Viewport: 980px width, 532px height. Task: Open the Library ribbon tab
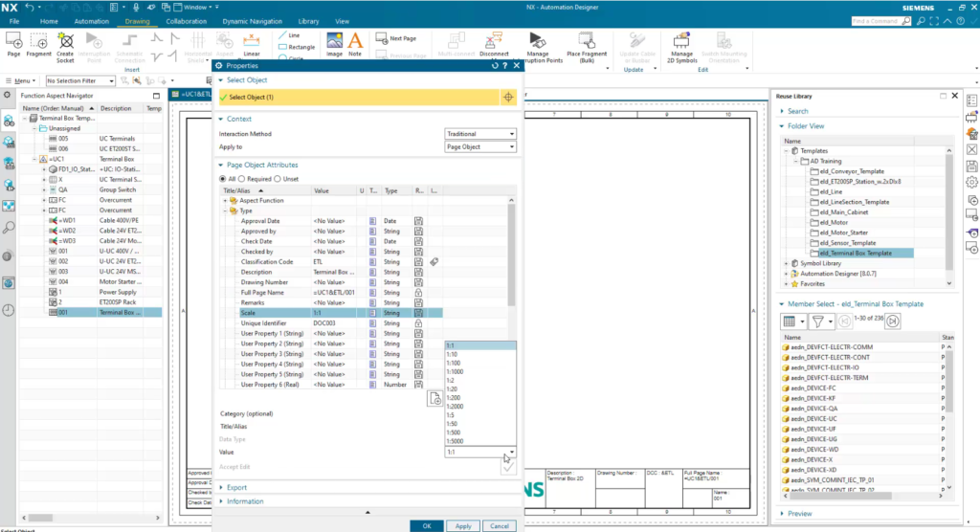[308, 20]
